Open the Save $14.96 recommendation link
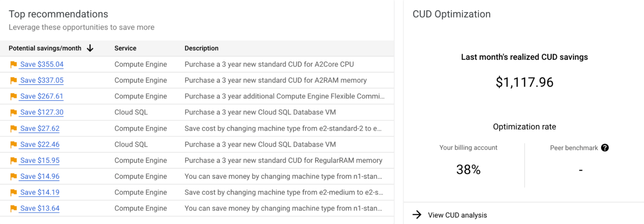Viewport: 644px width, 224px height. coord(40,176)
